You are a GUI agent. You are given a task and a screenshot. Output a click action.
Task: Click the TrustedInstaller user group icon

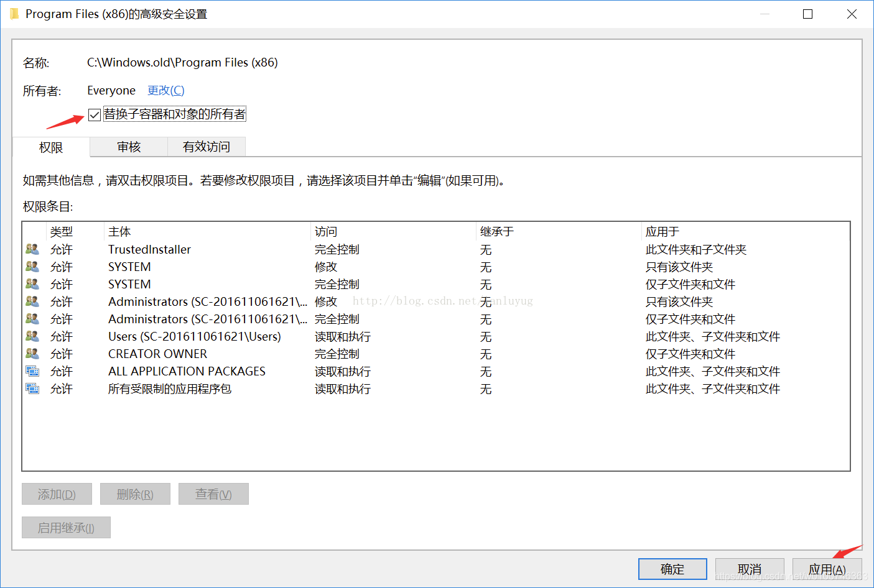(x=32, y=249)
